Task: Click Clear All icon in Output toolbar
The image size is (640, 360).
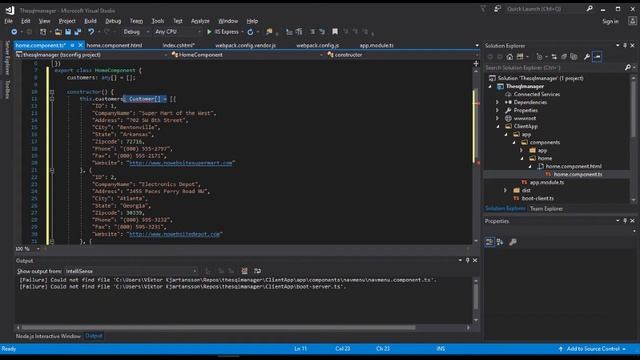Action: point(244,271)
